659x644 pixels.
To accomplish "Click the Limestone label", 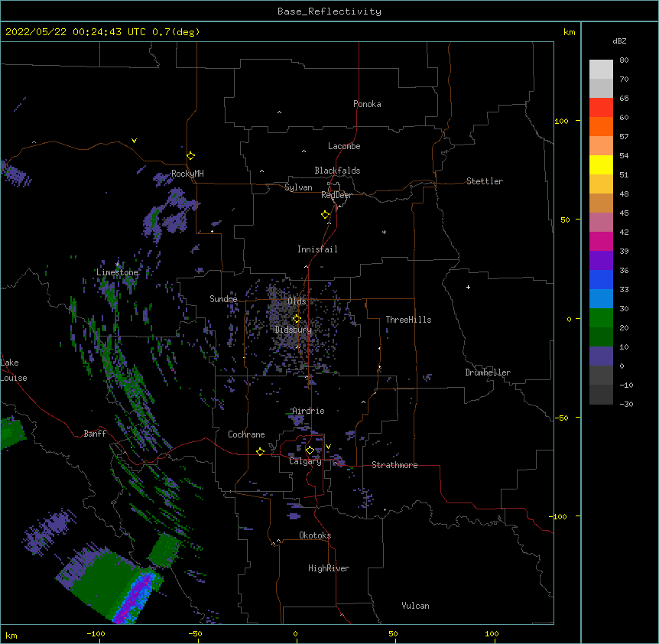I will point(117,272).
